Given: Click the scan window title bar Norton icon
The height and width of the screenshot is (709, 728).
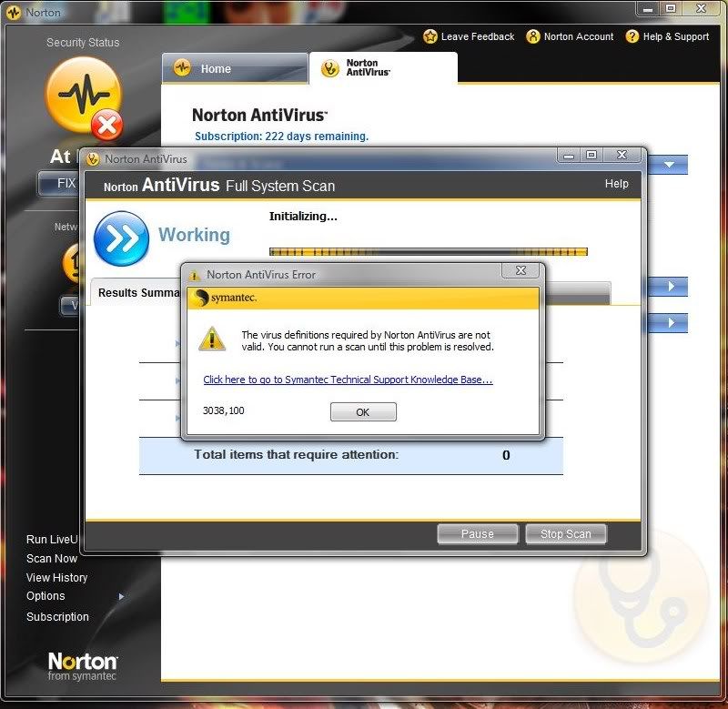Looking at the screenshot, I should 93,159.
